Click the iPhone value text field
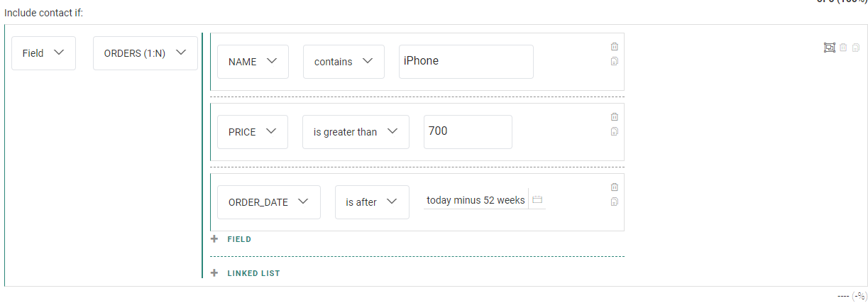This screenshot has height=303, width=868. (x=466, y=62)
